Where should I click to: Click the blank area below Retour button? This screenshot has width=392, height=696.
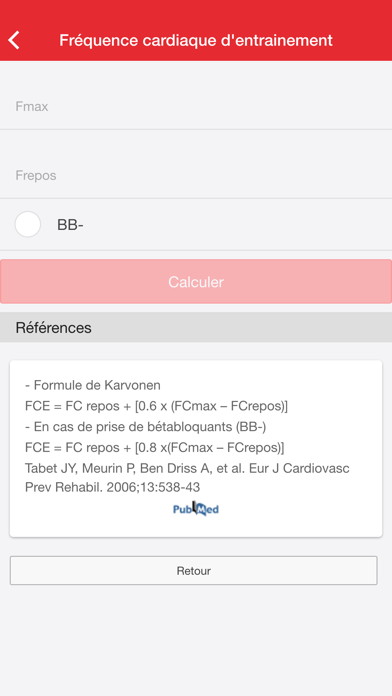pyautogui.click(x=196, y=639)
